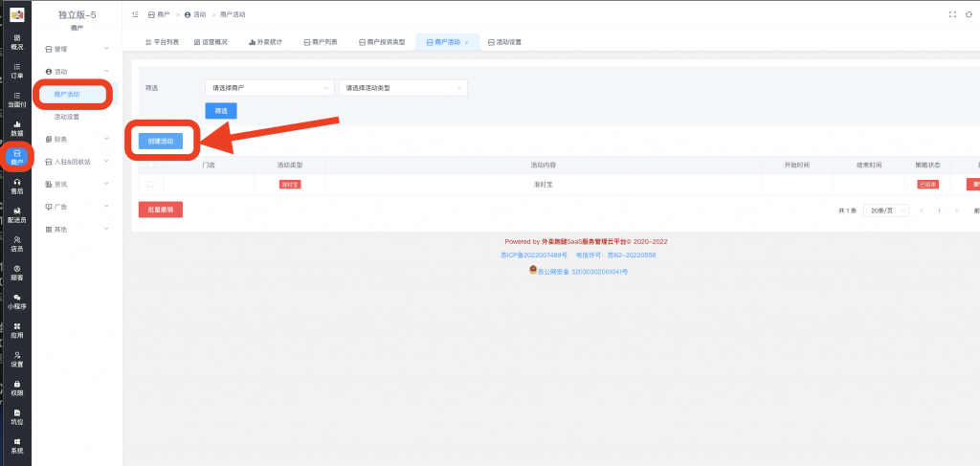This screenshot has width=980, height=466.
Task: Open 顾客 customers in the dark sidebar
Action: (x=17, y=273)
